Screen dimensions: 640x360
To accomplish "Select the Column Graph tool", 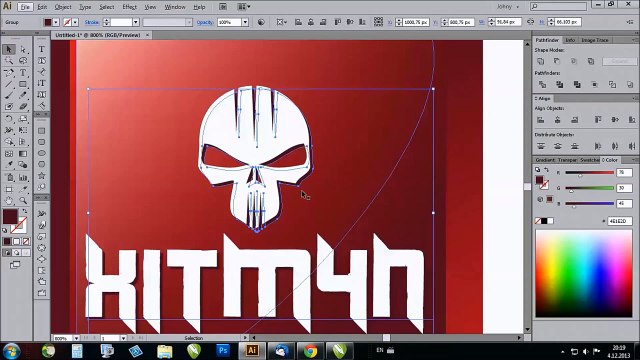I will pos(23,178).
